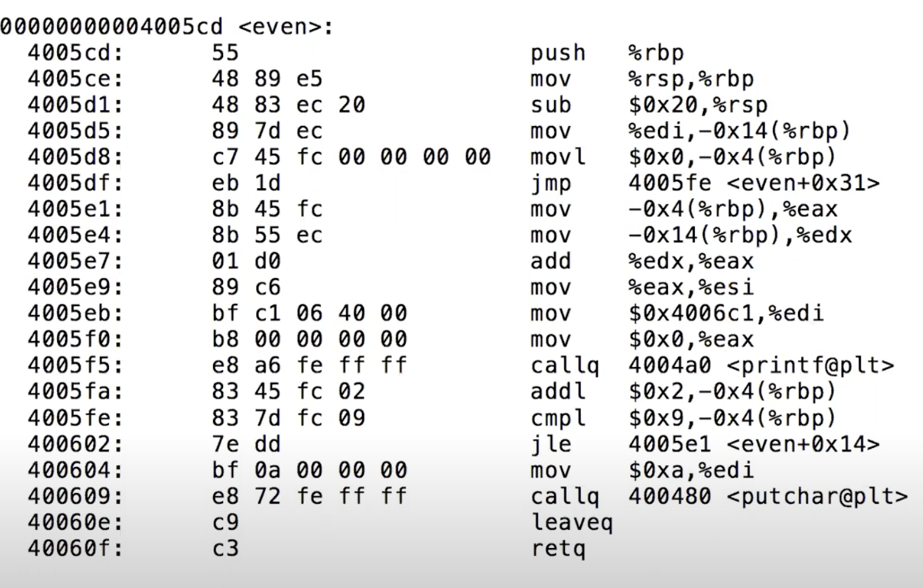Follow the jle target 4005e1 <even+0x14>
The image size is (923, 588).
pyautogui.click(x=754, y=444)
